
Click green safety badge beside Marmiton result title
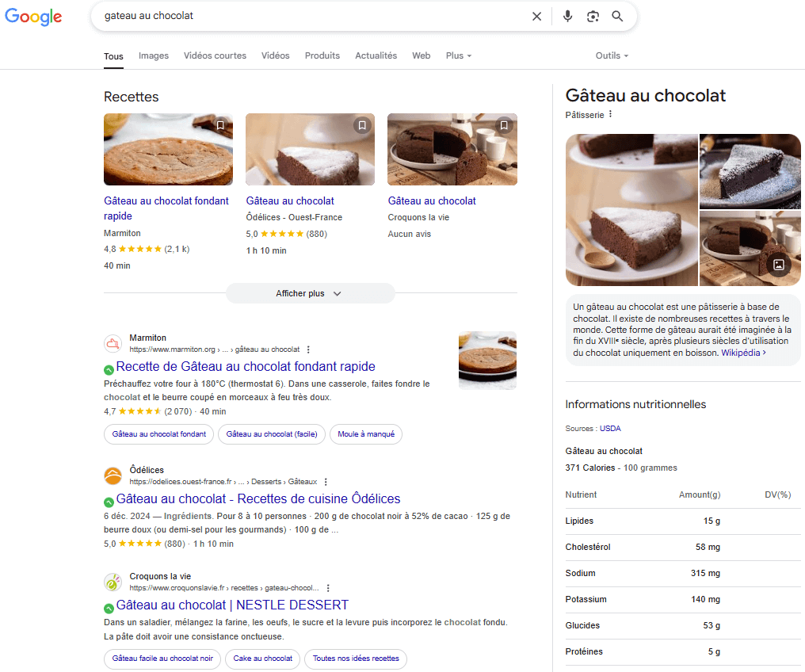109,369
